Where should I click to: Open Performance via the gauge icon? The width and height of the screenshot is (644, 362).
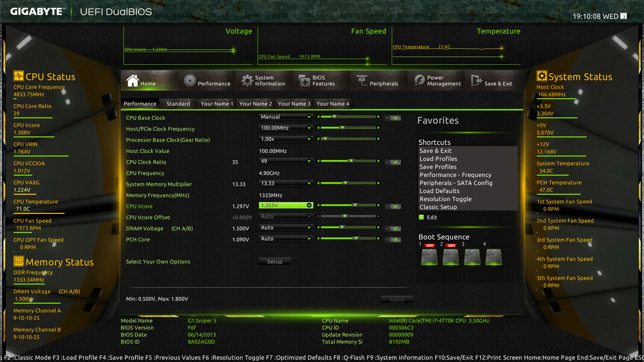190,81
